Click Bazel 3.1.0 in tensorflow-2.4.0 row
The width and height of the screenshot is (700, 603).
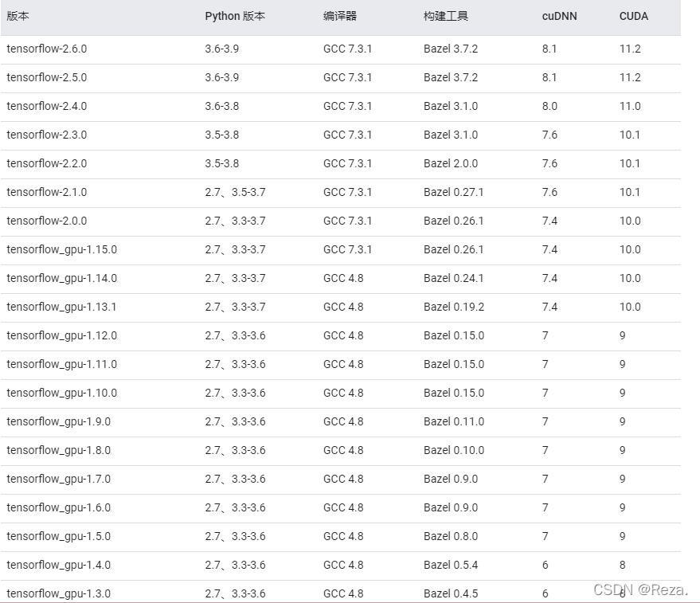[451, 106]
